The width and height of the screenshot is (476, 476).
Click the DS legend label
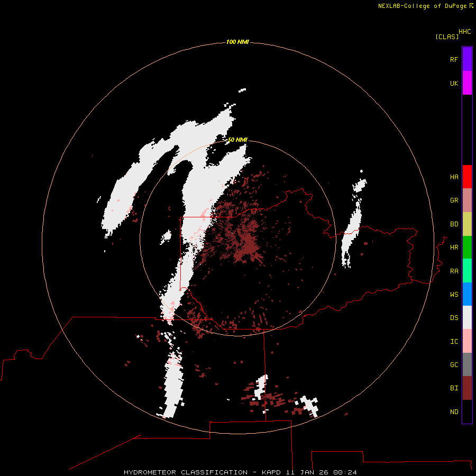pyautogui.click(x=454, y=318)
